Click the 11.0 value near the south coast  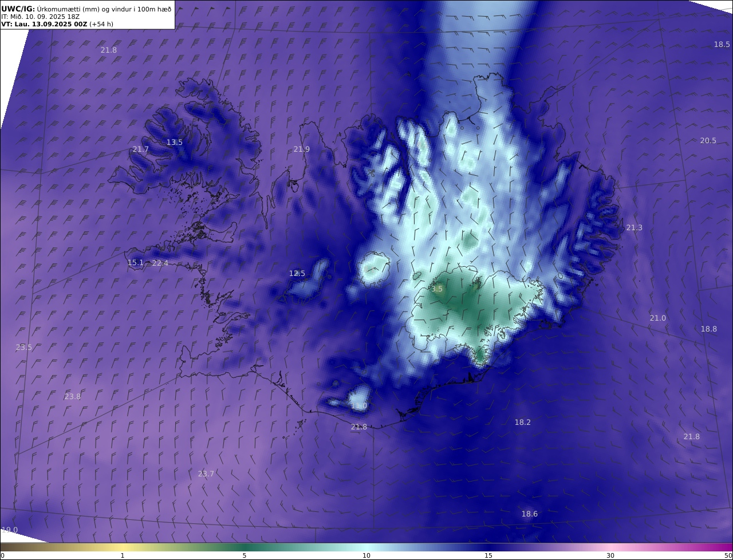(x=358, y=406)
